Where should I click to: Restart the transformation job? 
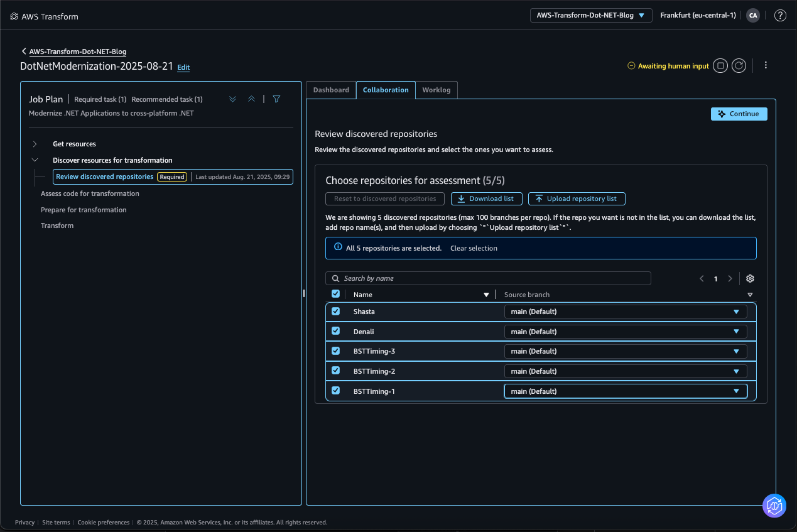[x=738, y=65]
